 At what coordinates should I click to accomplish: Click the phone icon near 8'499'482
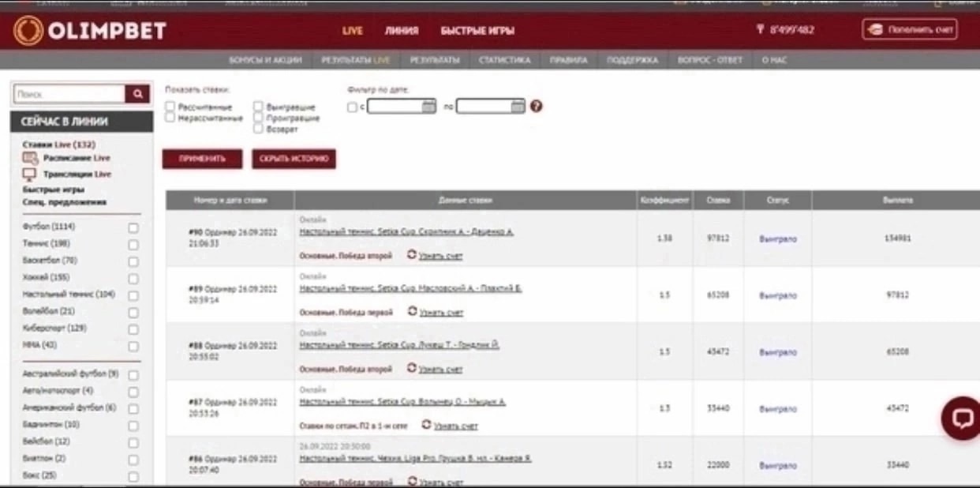click(x=761, y=30)
